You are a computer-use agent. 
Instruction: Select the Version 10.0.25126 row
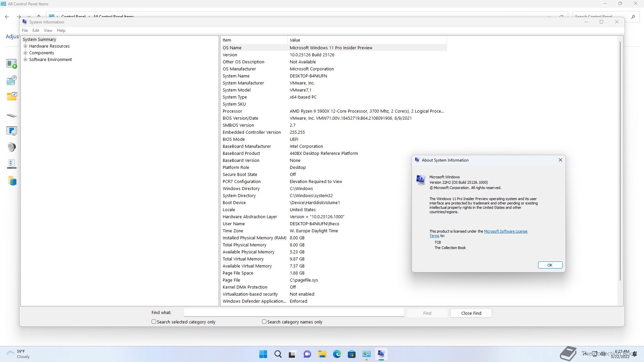334,55
